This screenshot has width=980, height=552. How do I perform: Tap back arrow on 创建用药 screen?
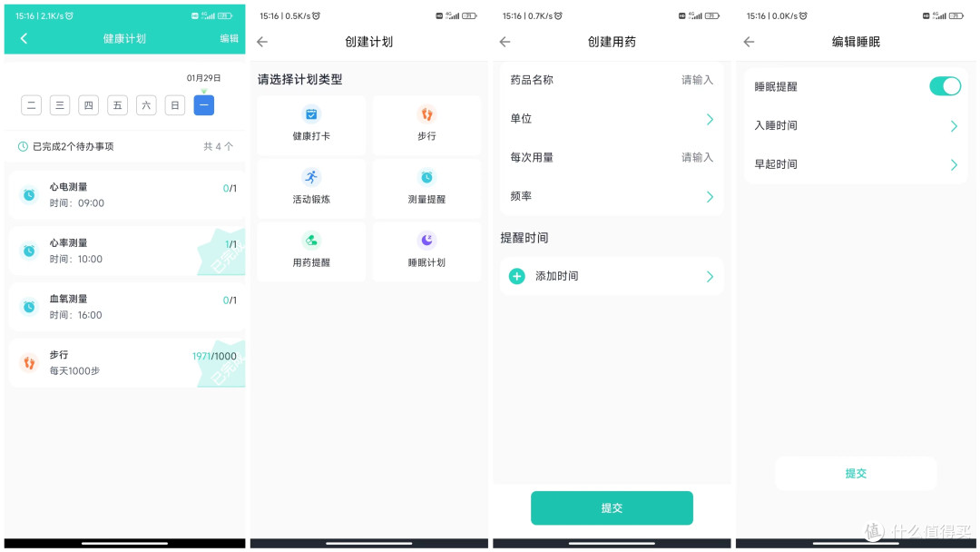pos(505,42)
